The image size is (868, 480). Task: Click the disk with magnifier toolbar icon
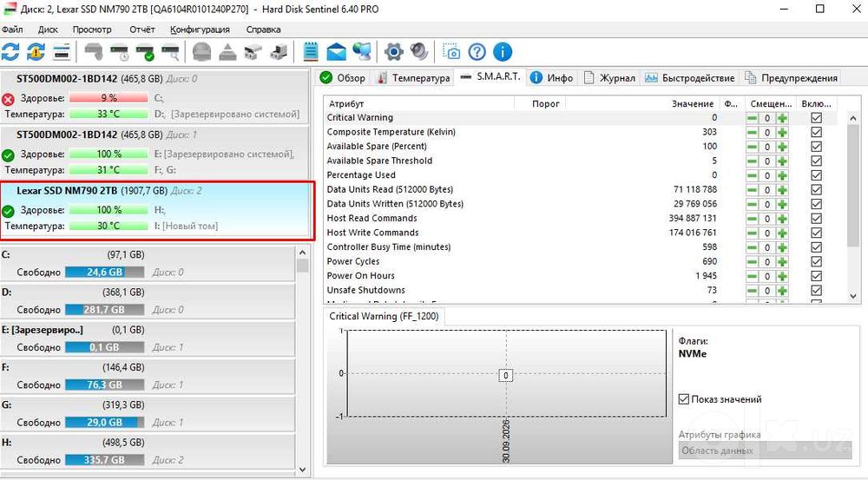coord(170,52)
